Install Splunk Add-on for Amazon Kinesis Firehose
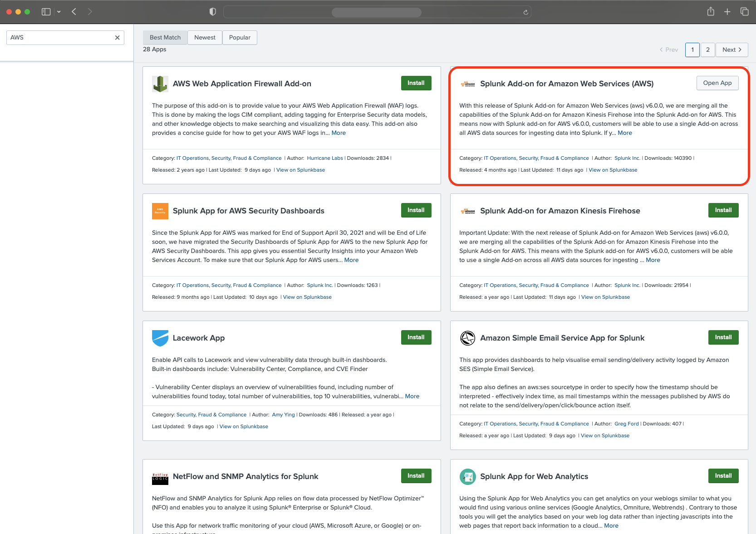 pos(723,210)
